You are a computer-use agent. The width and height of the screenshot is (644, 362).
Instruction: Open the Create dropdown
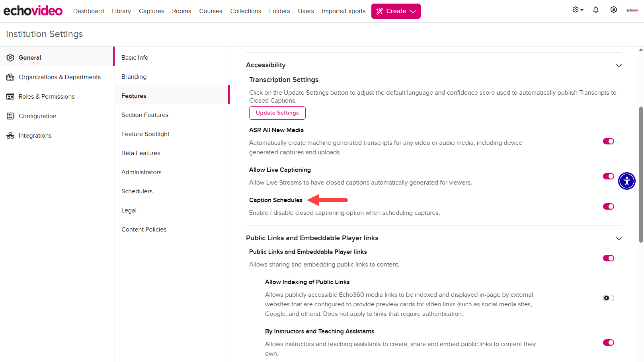coord(396,11)
